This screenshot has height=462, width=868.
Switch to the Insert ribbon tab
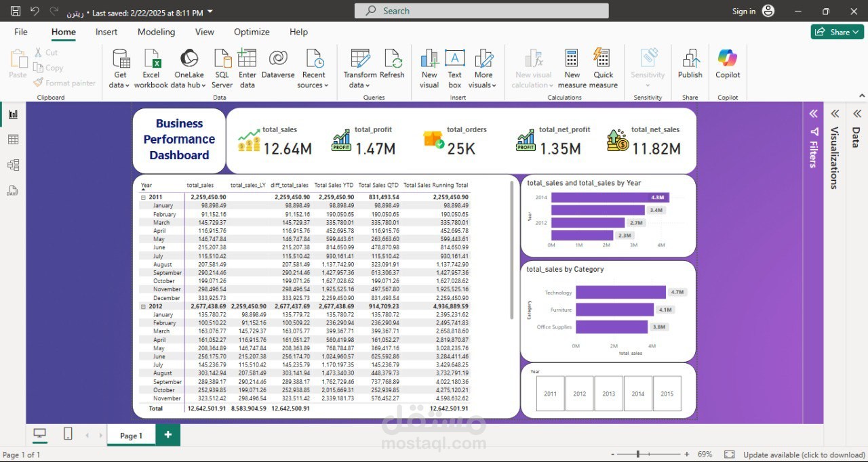tap(106, 32)
